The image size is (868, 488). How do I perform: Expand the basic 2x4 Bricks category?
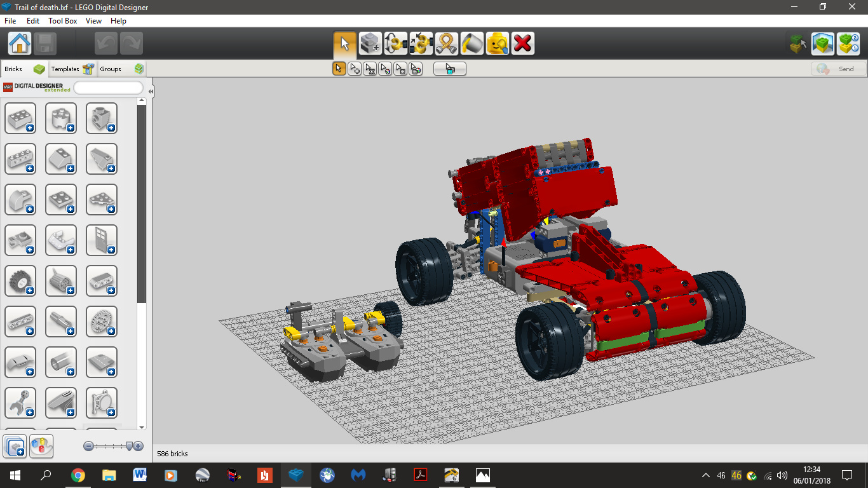[20, 118]
